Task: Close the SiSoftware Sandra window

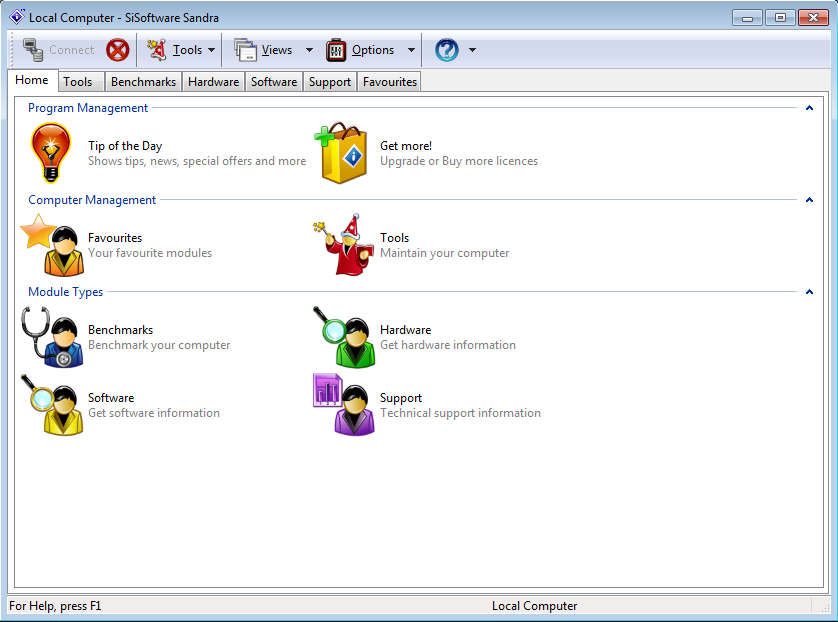Action: click(x=813, y=18)
